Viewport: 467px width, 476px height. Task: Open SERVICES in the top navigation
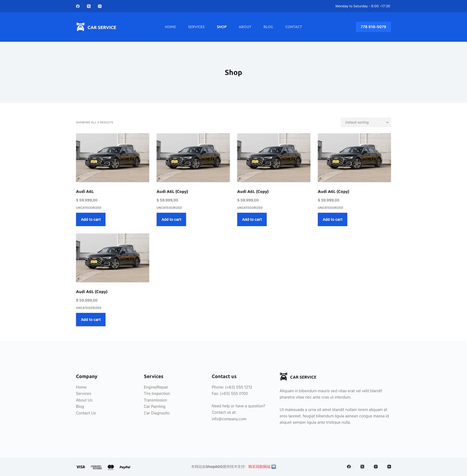(x=196, y=27)
